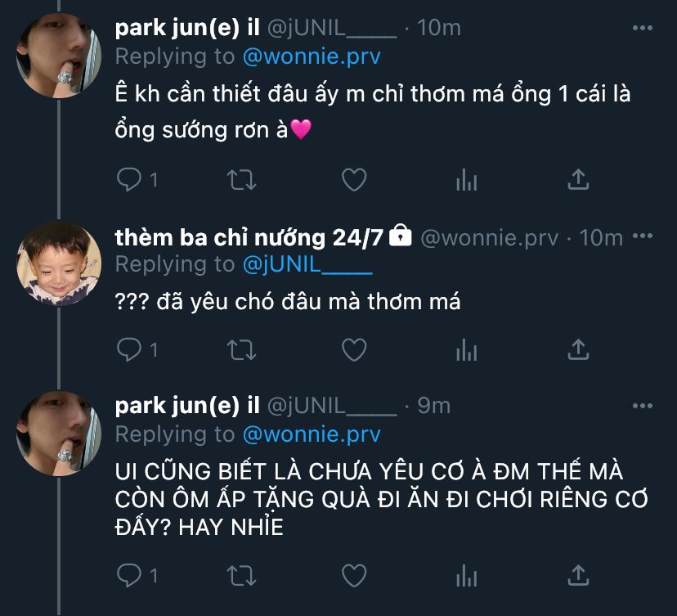
Task: Open more options for first tweet
Action: tap(643, 28)
